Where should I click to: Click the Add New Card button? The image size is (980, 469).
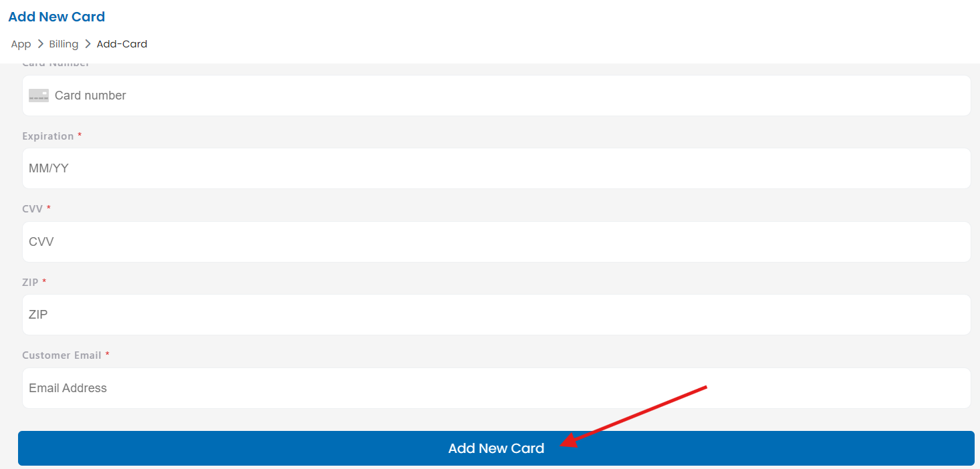496,448
